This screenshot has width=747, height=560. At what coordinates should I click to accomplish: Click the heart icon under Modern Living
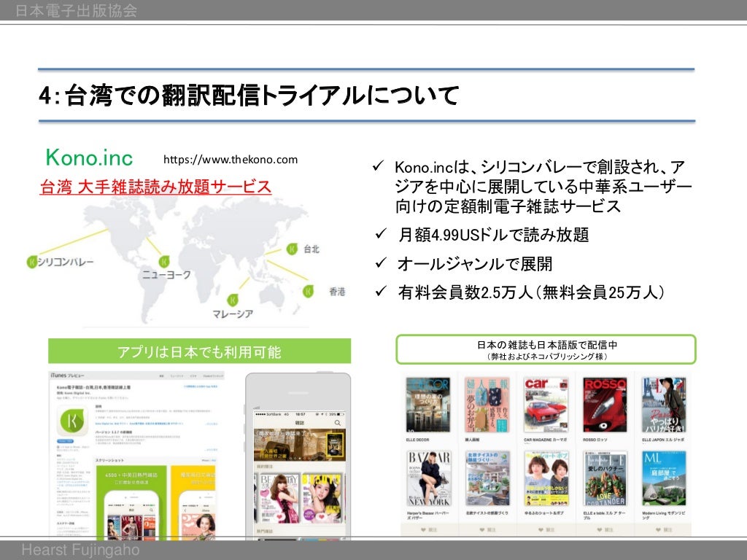659,529
